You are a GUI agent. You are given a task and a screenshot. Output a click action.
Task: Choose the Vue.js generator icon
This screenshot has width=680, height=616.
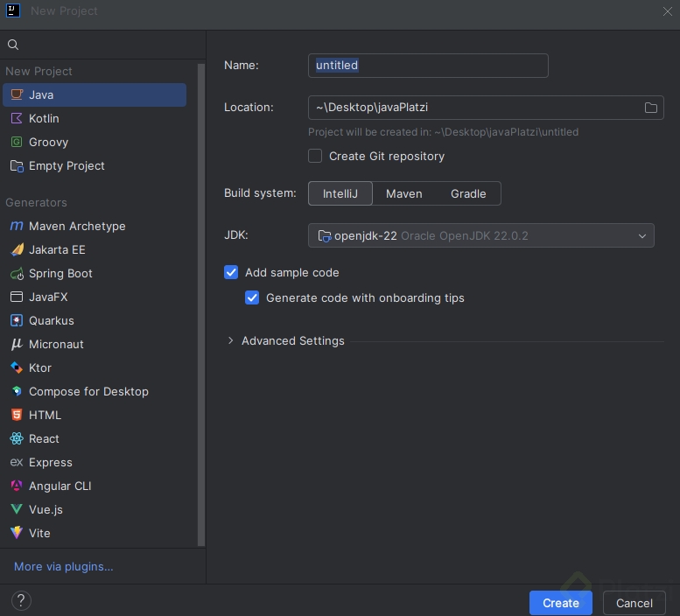[x=17, y=509]
